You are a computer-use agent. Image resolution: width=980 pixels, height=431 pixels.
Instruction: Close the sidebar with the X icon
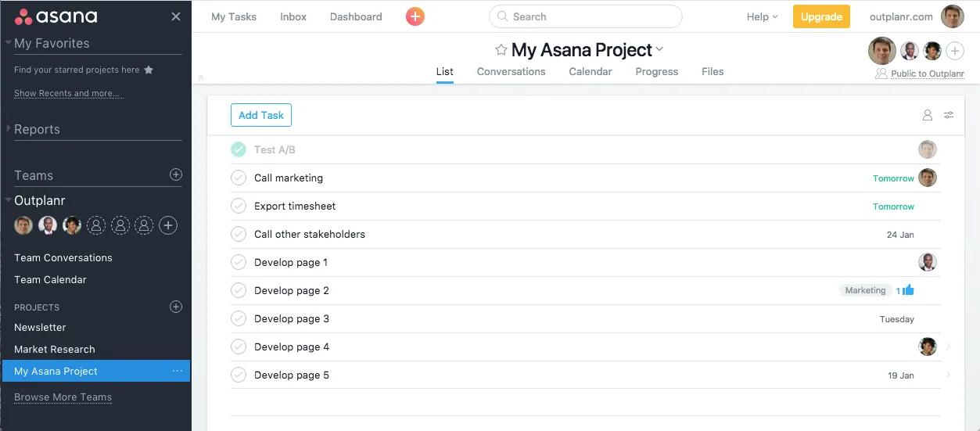point(176,16)
